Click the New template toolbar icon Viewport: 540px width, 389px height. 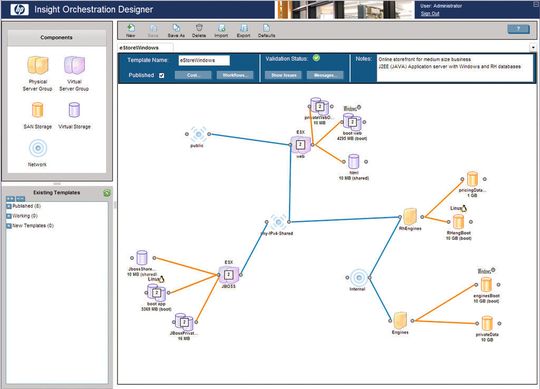pyautogui.click(x=131, y=28)
